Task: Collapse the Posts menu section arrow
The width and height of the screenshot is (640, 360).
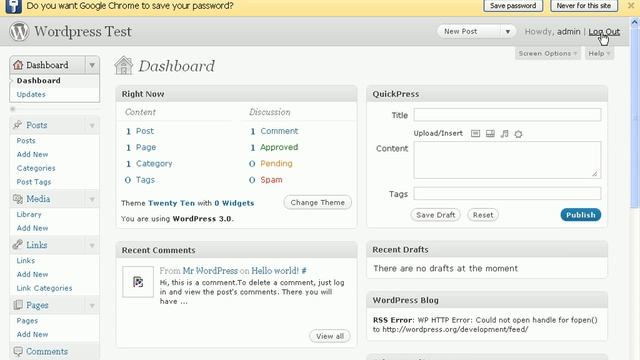Action: click(92, 125)
